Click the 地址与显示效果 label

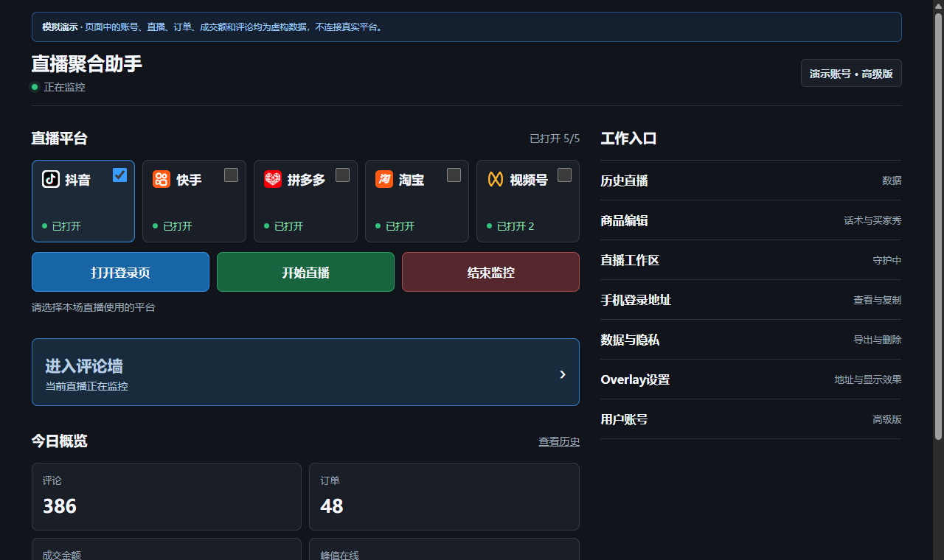tap(867, 379)
